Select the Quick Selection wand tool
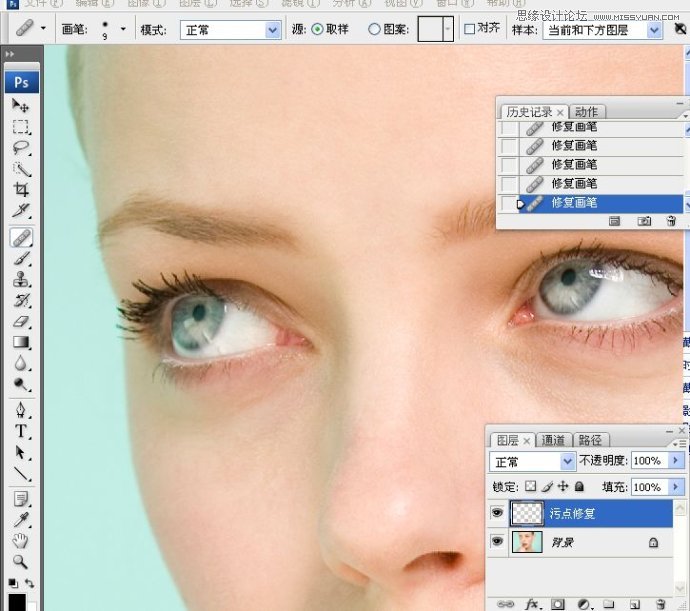This screenshot has height=611, width=690. click(x=20, y=169)
